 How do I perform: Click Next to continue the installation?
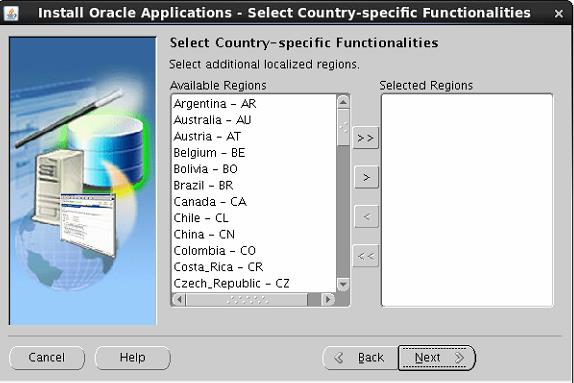point(437,357)
